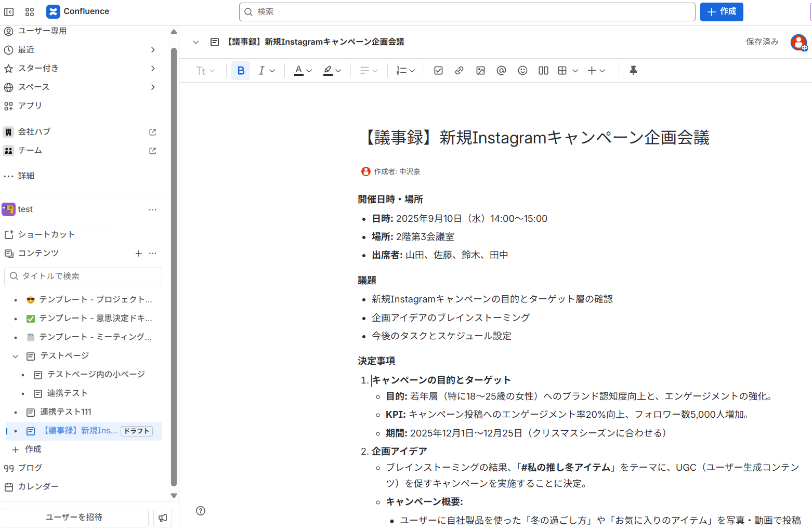Open the text color picker
Viewport: 812px width, 530px height.
pos(303,71)
